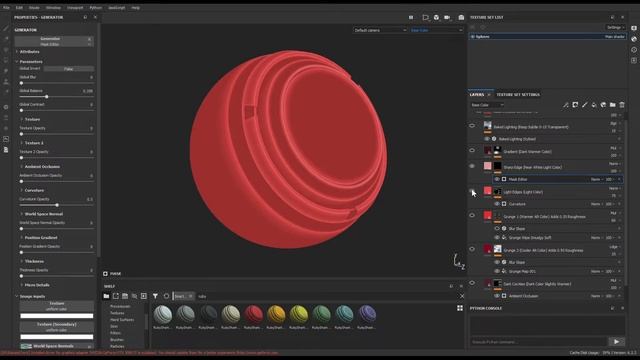This screenshot has height=360, width=640.
Task: Clear the shelf search with X icon
Action: click(x=462, y=296)
